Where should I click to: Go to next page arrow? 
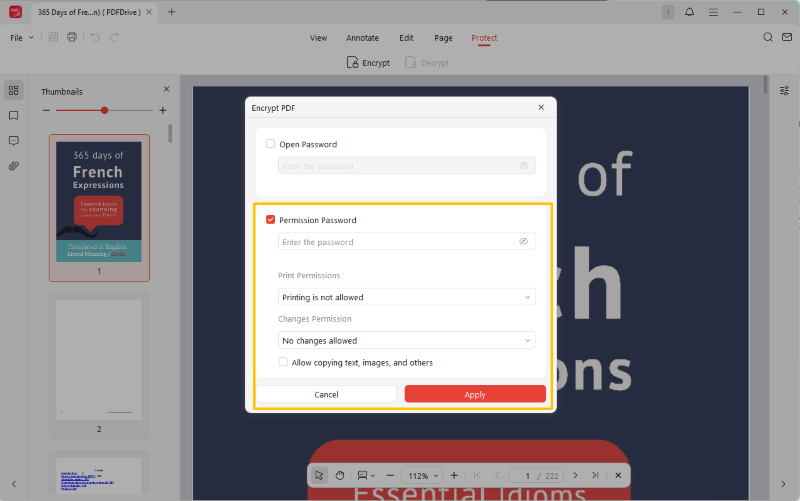[575, 475]
